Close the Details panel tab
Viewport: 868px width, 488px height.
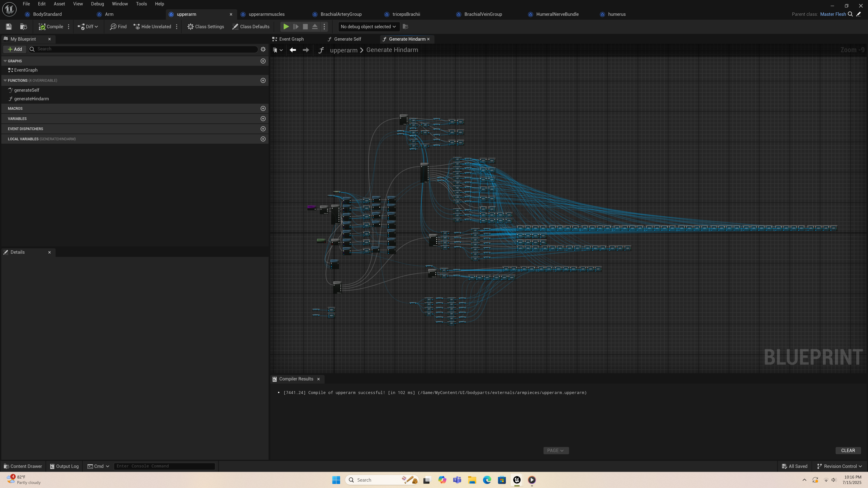(50, 252)
